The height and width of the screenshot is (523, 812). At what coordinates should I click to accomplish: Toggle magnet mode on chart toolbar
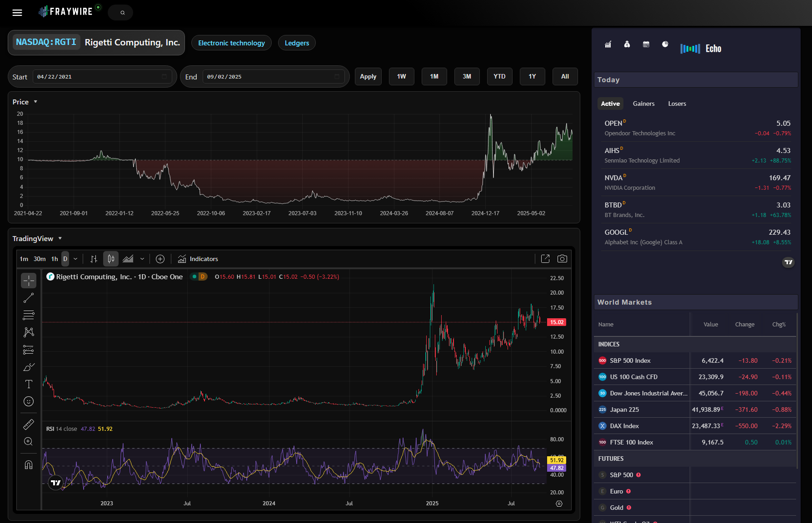(x=29, y=465)
